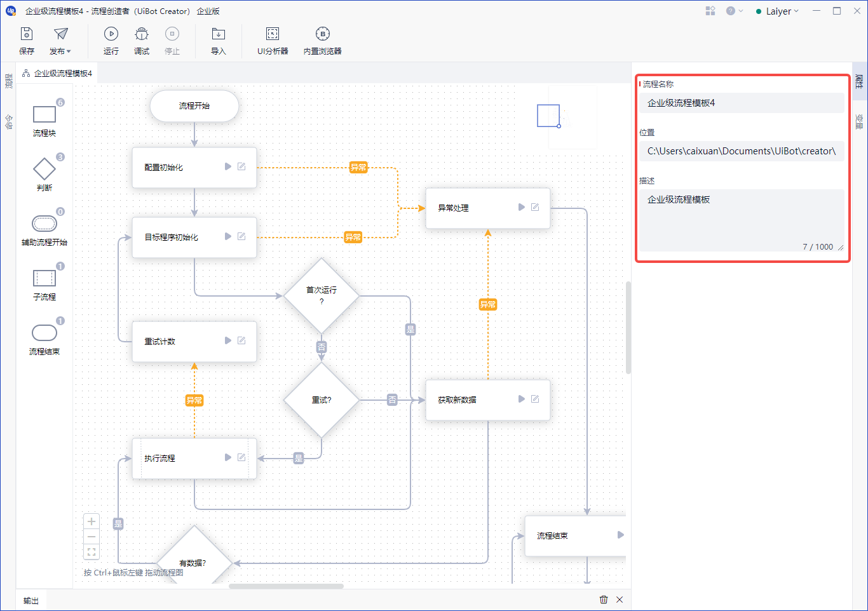Select the 辅助流程开始 shape in palette

point(44,223)
